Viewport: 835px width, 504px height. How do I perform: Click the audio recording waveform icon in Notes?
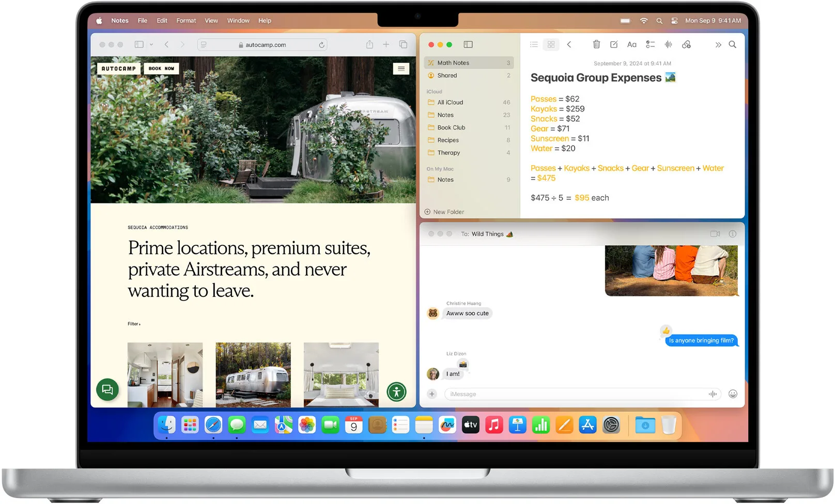pos(668,44)
